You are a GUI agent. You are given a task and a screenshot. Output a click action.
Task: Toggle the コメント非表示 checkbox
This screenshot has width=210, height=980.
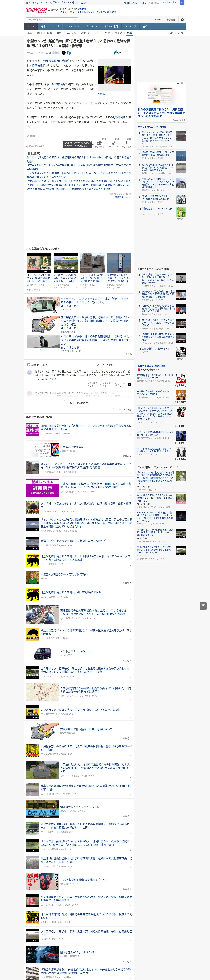click(x=115, y=410)
